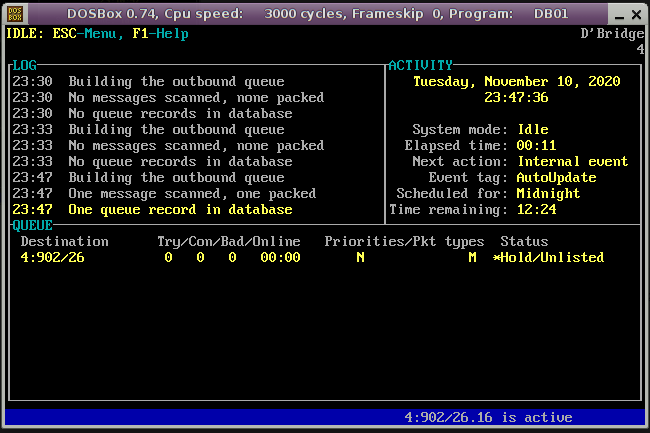Select the ACTIVITY panel header
This screenshot has width=650, height=433.
click(420, 66)
